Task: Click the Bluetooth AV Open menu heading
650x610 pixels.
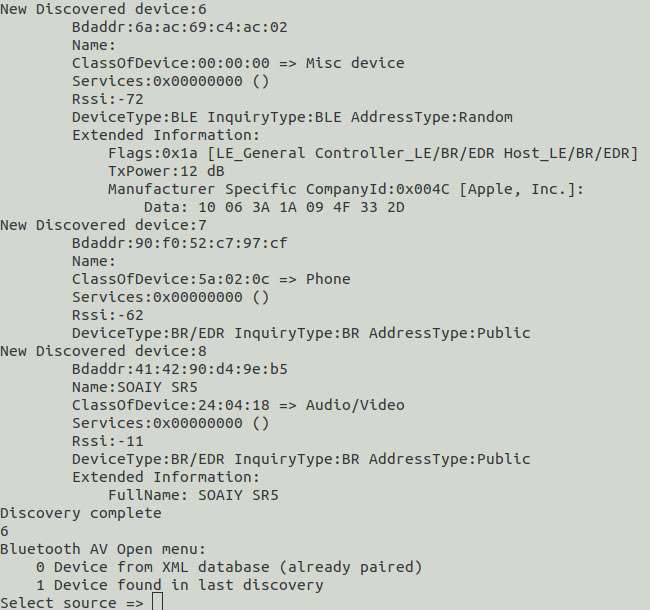Action: pyautogui.click(x=103, y=549)
